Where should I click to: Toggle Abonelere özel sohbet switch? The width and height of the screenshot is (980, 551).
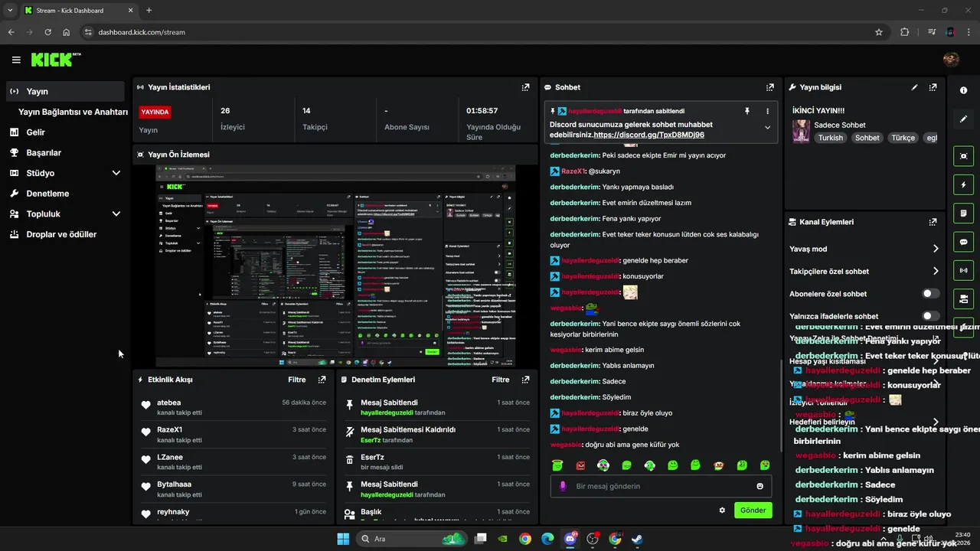click(x=930, y=294)
